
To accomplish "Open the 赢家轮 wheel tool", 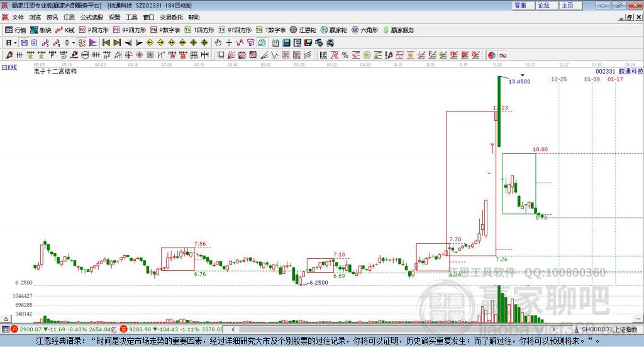I will point(334,30).
